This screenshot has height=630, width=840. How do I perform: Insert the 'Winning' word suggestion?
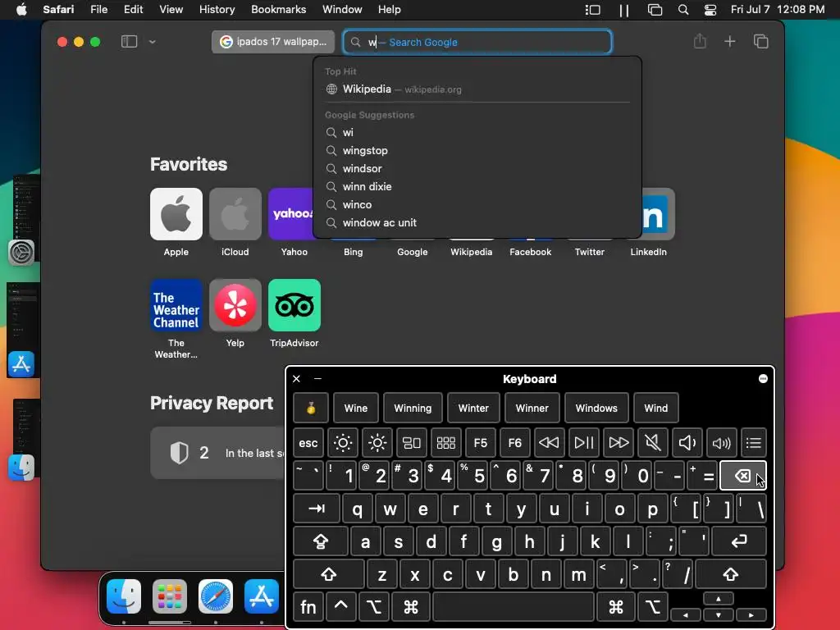click(x=413, y=409)
